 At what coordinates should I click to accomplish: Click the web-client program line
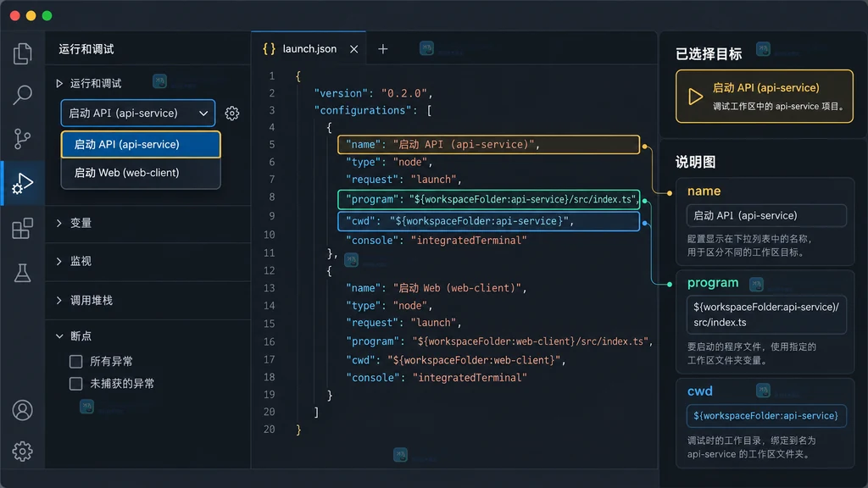point(499,341)
